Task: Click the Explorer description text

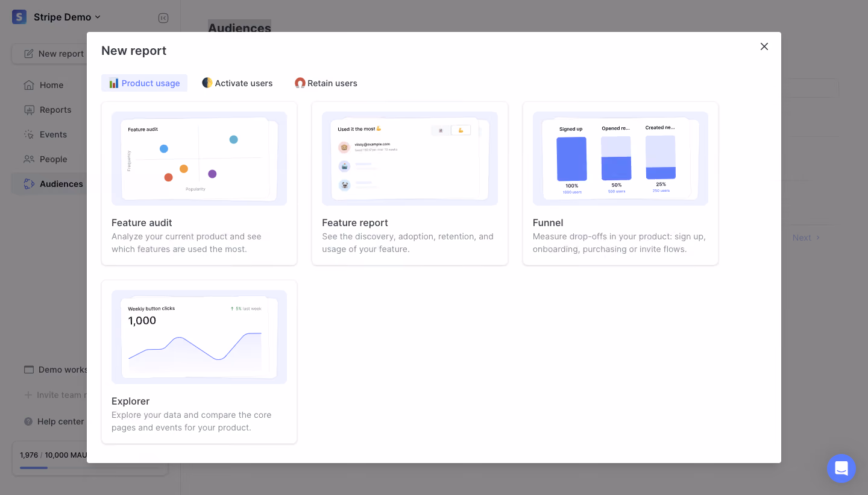Action: point(191,421)
